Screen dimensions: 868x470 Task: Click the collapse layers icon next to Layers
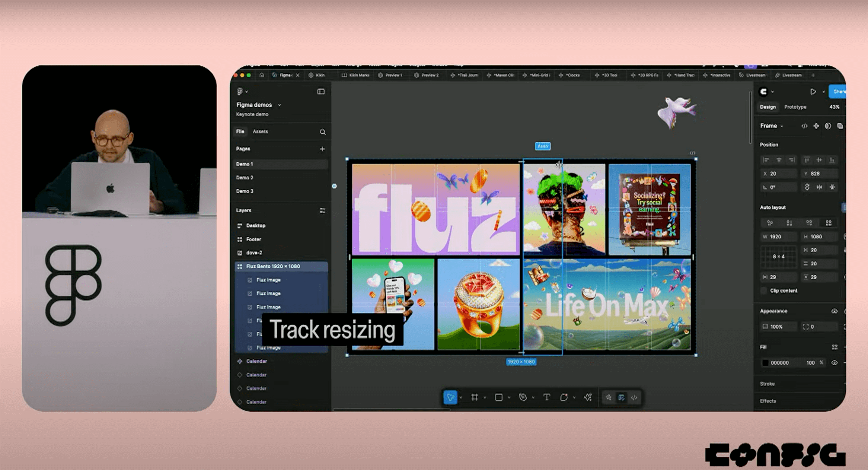pos(322,210)
